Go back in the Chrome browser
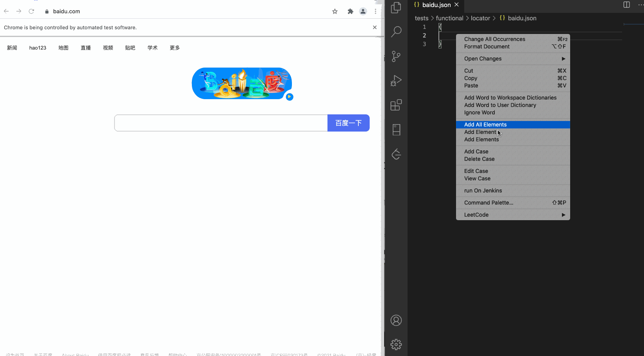 (6, 11)
